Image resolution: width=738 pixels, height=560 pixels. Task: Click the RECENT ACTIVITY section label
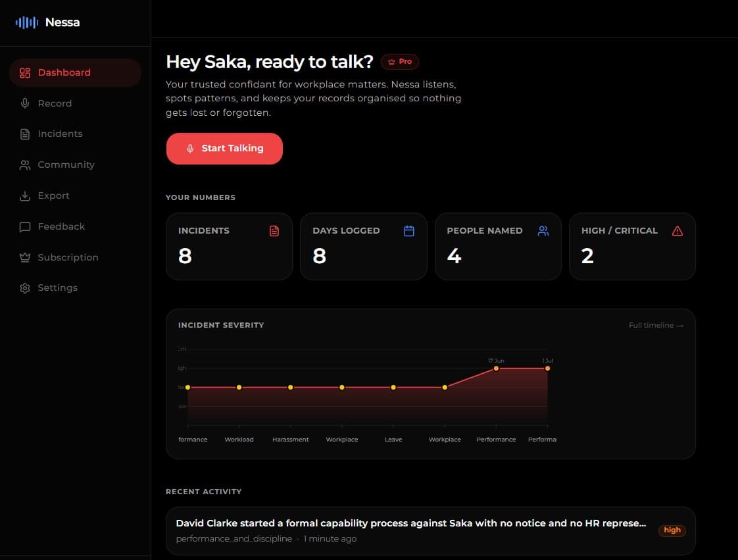click(204, 492)
